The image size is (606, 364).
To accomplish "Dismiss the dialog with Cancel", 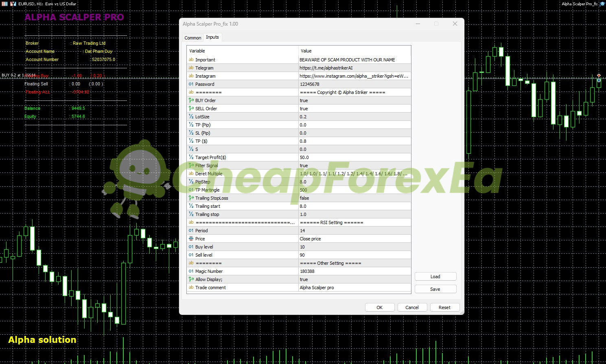I will pos(412,307).
